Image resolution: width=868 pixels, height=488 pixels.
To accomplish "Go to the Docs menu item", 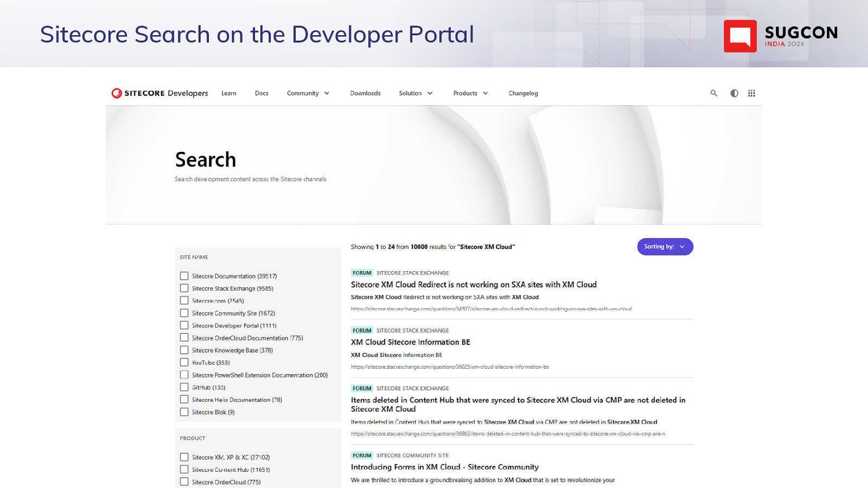I will coord(261,93).
